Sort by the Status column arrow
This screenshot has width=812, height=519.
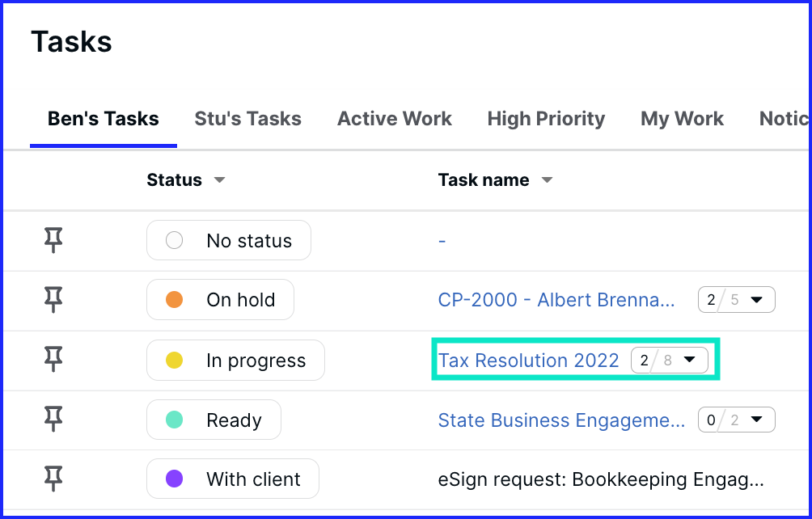219,180
